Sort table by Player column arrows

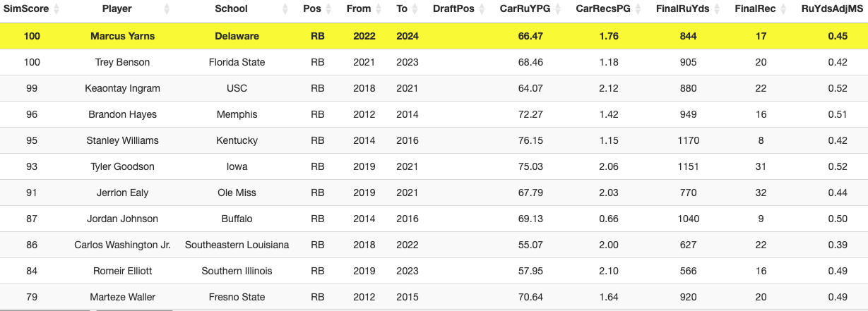tap(167, 9)
